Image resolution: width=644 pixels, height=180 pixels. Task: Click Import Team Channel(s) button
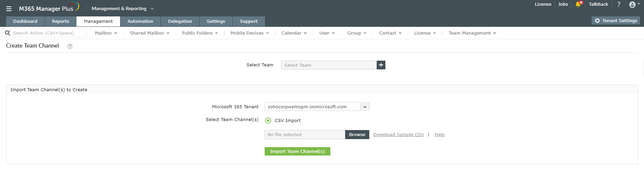pyautogui.click(x=297, y=152)
